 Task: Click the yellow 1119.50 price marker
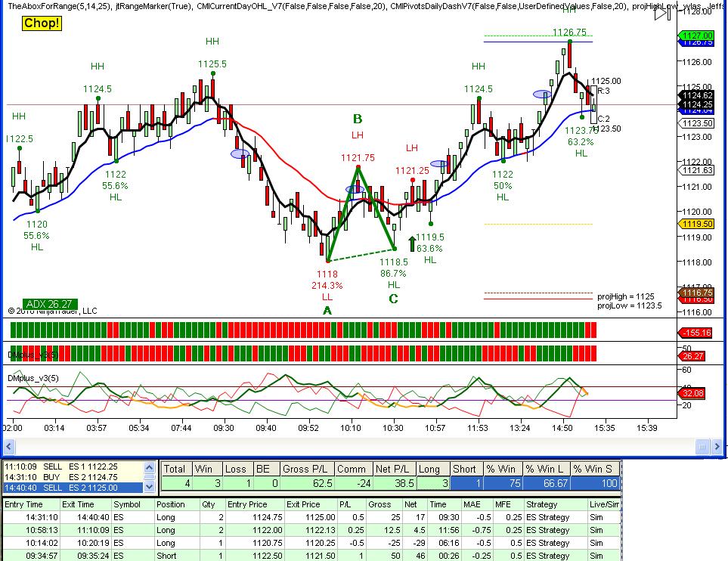pos(697,224)
